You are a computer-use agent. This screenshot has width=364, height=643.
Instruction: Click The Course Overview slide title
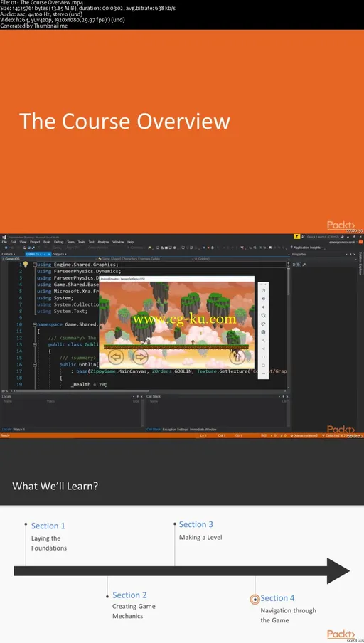(x=124, y=122)
